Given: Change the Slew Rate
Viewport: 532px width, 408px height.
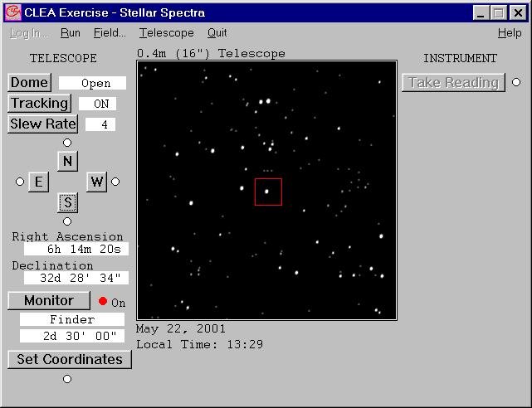Looking at the screenshot, I should [42, 124].
